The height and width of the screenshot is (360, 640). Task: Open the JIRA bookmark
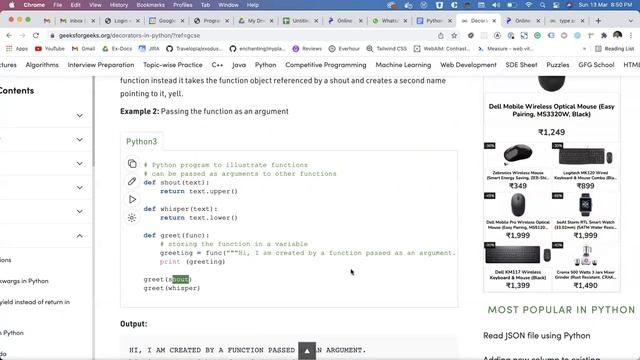coord(149,49)
